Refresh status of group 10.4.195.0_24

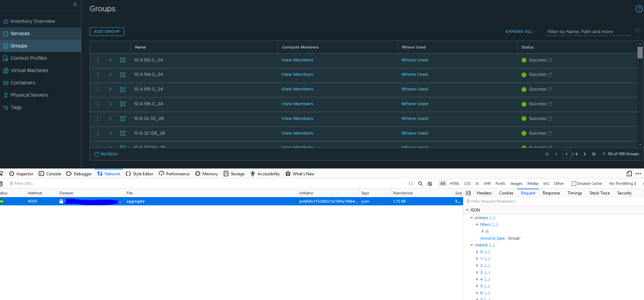click(x=550, y=89)
